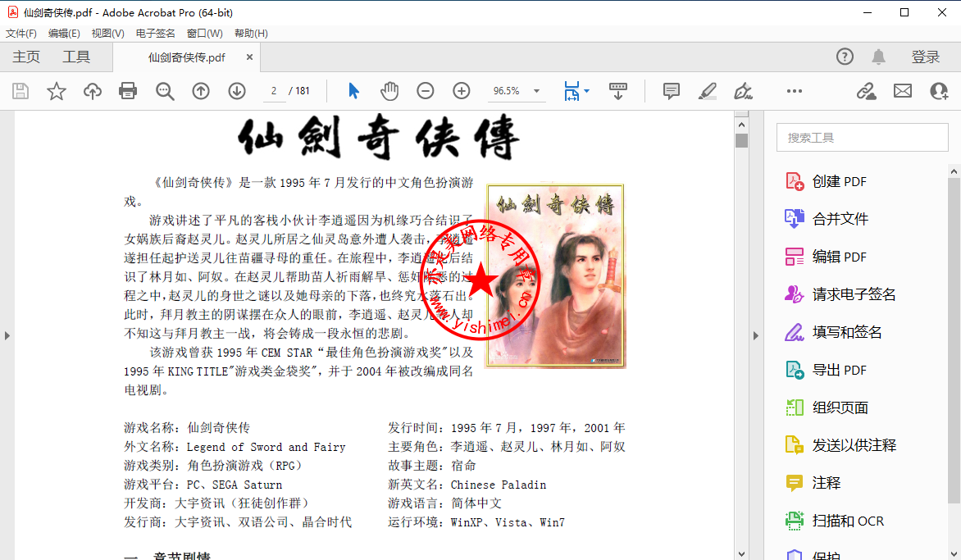Click the 导出 PDF label
The height and width of the screenshot is (560, 961).
tap(839, 370)
